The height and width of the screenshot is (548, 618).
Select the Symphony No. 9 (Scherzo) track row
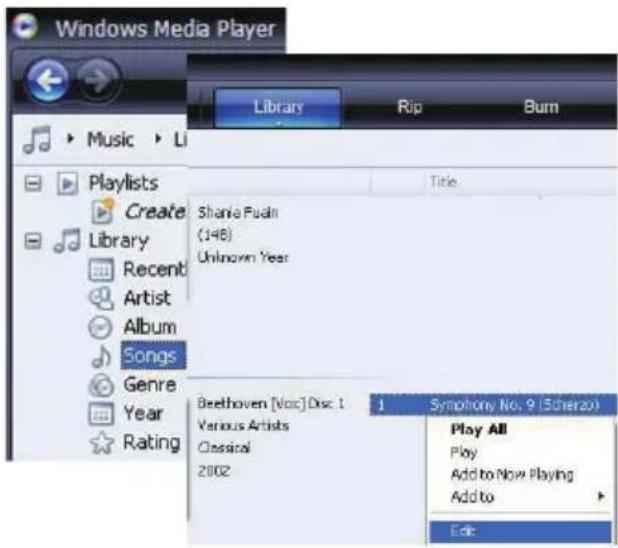pyautogui.click(x=493, y=404)
